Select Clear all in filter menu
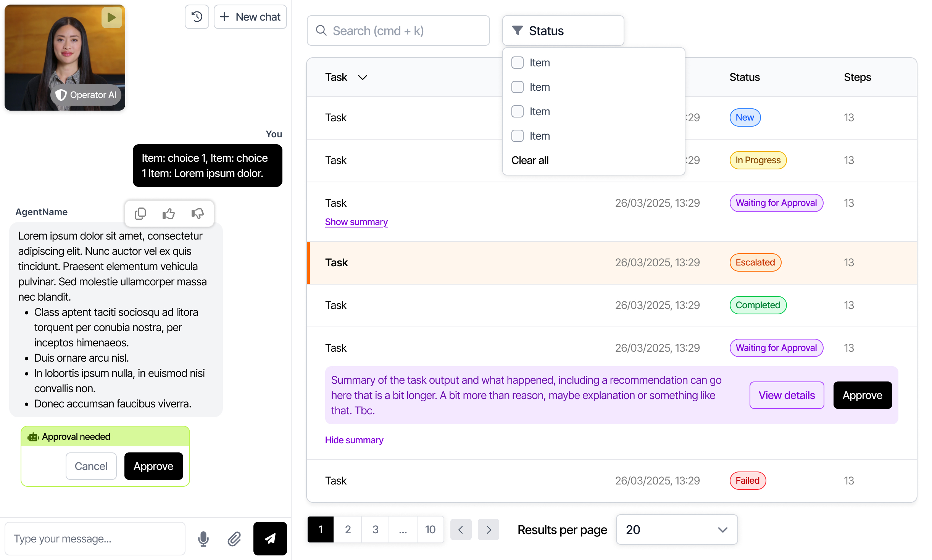 tap(530, 160)
